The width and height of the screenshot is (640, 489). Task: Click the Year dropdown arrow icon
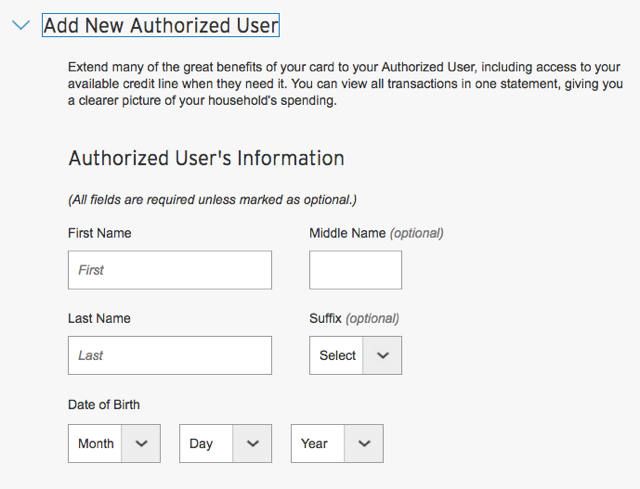click(364, 443)
